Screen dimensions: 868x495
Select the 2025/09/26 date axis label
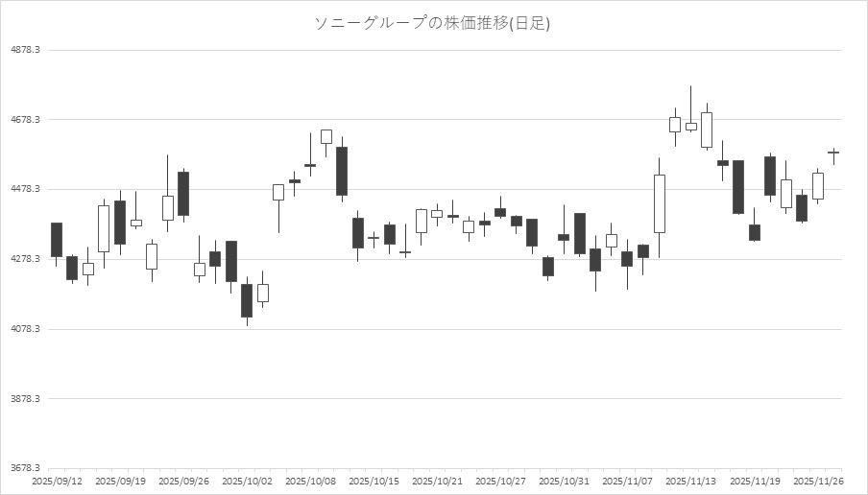pos(183,482)
